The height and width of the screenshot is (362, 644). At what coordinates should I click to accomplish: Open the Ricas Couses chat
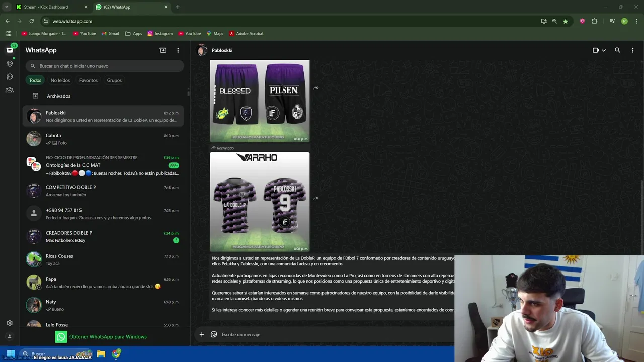point(103,259)
